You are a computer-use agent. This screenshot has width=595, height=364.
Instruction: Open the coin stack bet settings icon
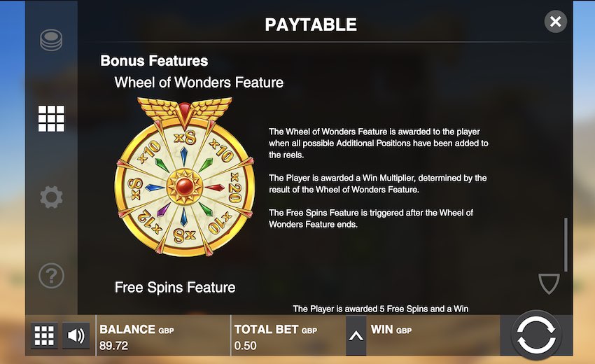(51, 40)
